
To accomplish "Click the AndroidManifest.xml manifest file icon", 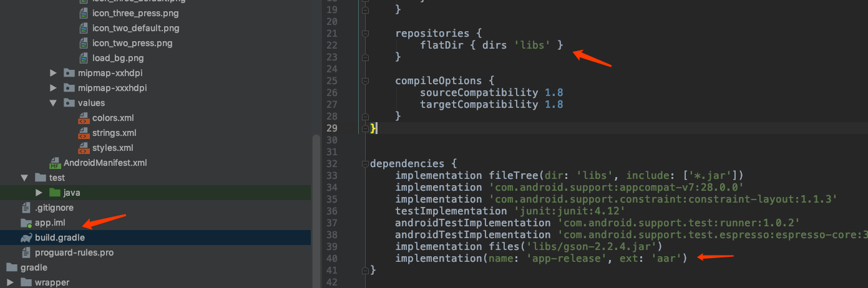I will coord(55,163).
